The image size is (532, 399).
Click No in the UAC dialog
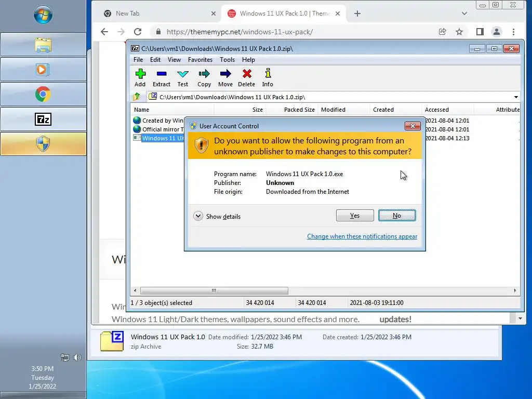(397, 216)
